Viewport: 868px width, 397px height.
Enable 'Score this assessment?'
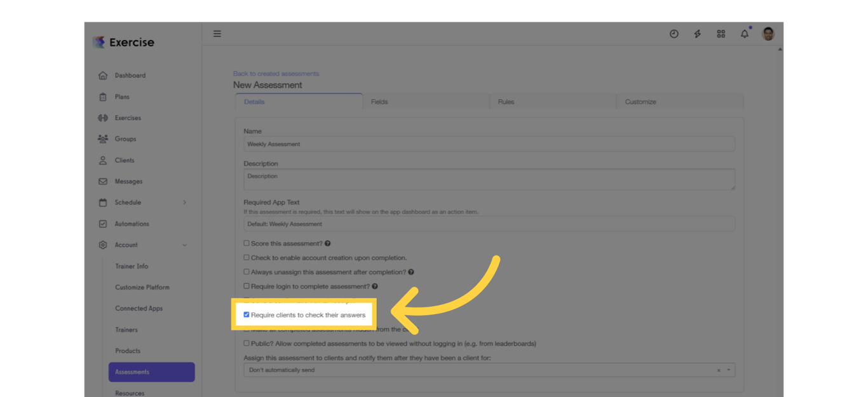247,243
